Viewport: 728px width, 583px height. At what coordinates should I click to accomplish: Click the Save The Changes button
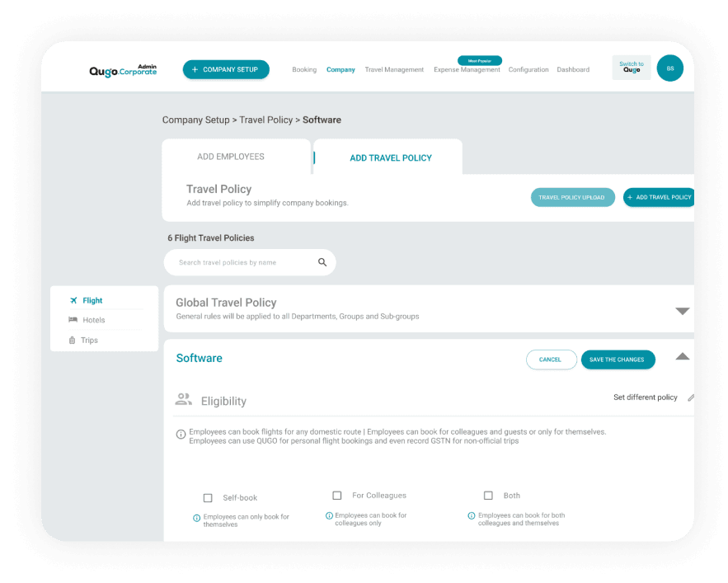point(618,360)
